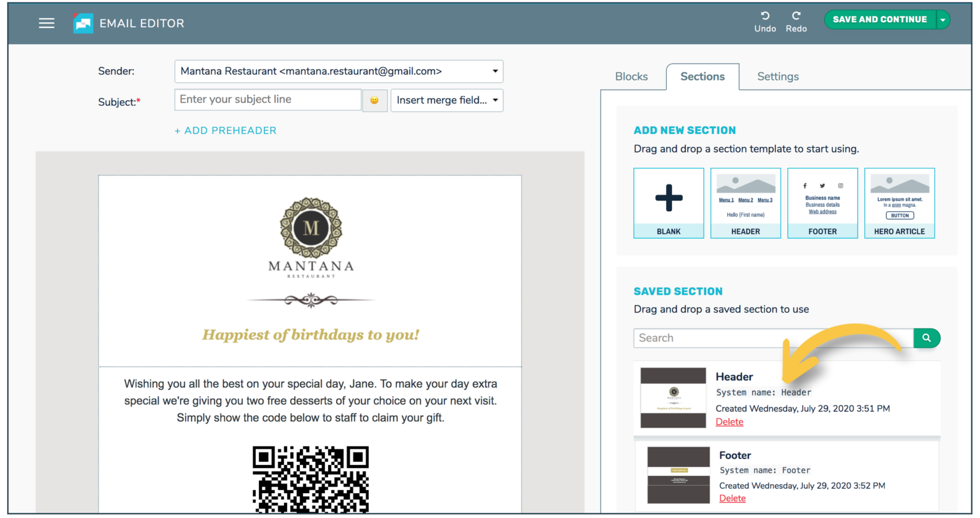Click the Email Editor logo icon

click(83, 23)
